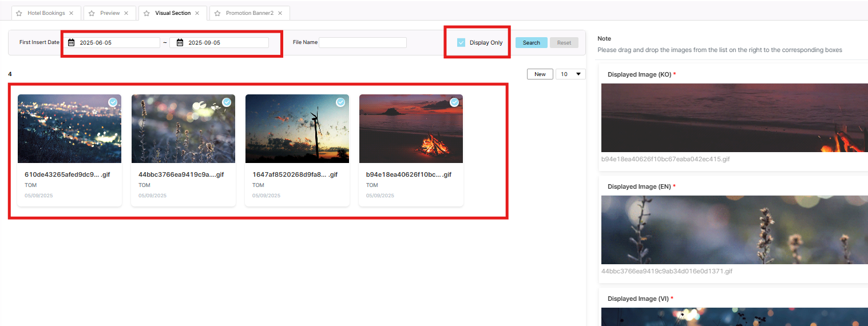Open calendar icon for end date
Viewport: 868px width, 326px height.
click(x=180, y=43)
